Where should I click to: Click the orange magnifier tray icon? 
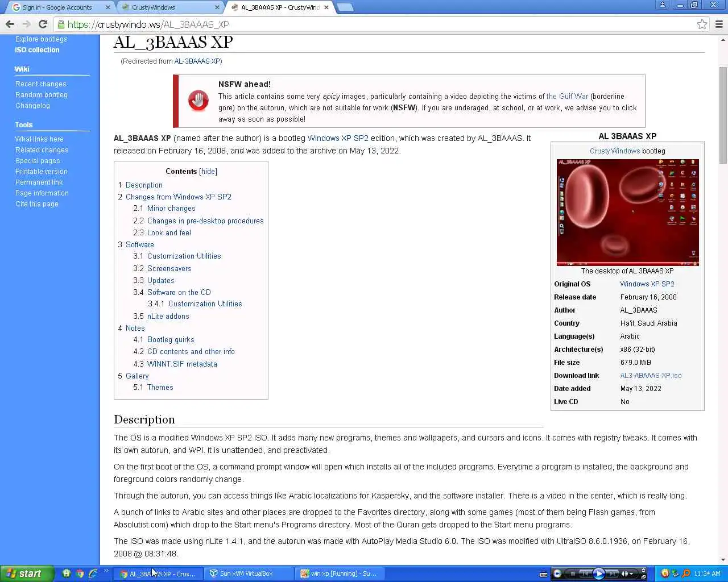click(x=686, y=573)
